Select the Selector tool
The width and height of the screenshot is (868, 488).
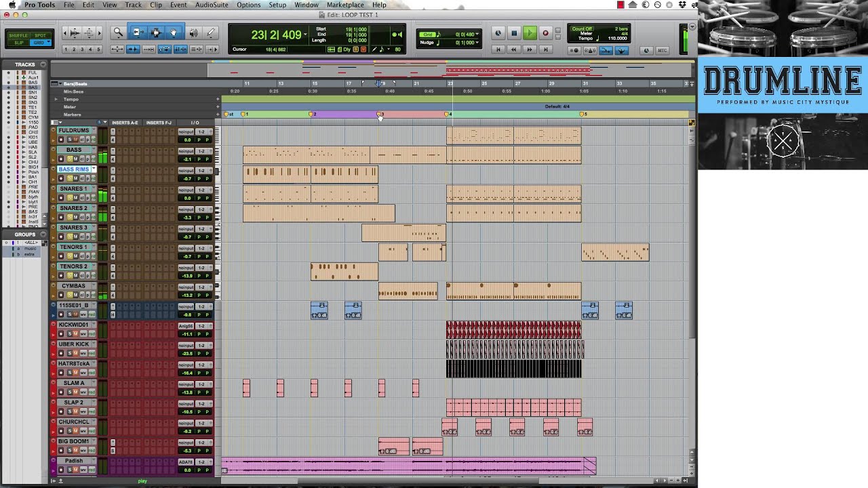click(156, 32)
